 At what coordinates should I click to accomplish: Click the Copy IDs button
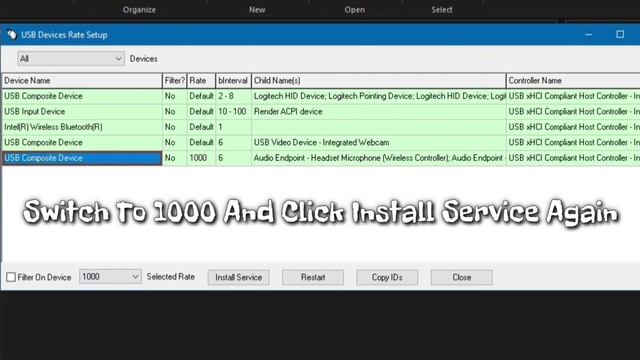pos(387,277)
